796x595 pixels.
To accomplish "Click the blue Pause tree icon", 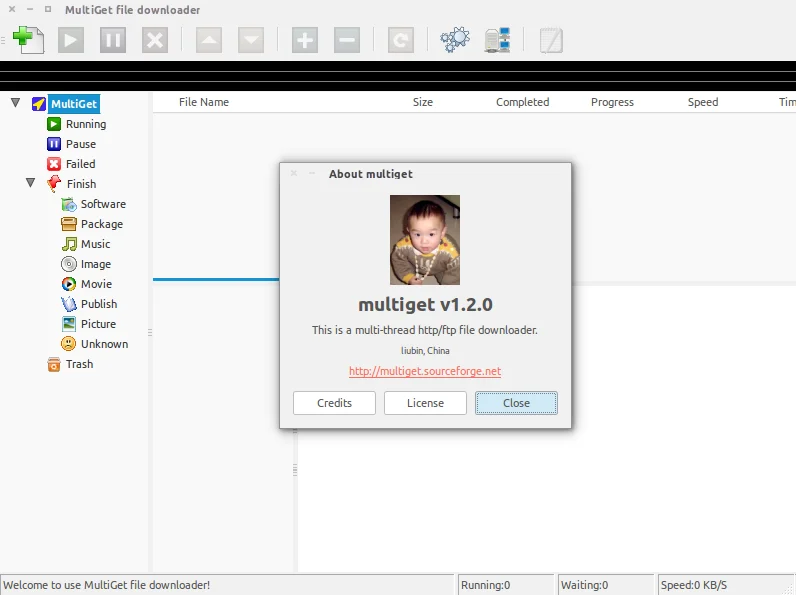I will (x=54, y=144).
